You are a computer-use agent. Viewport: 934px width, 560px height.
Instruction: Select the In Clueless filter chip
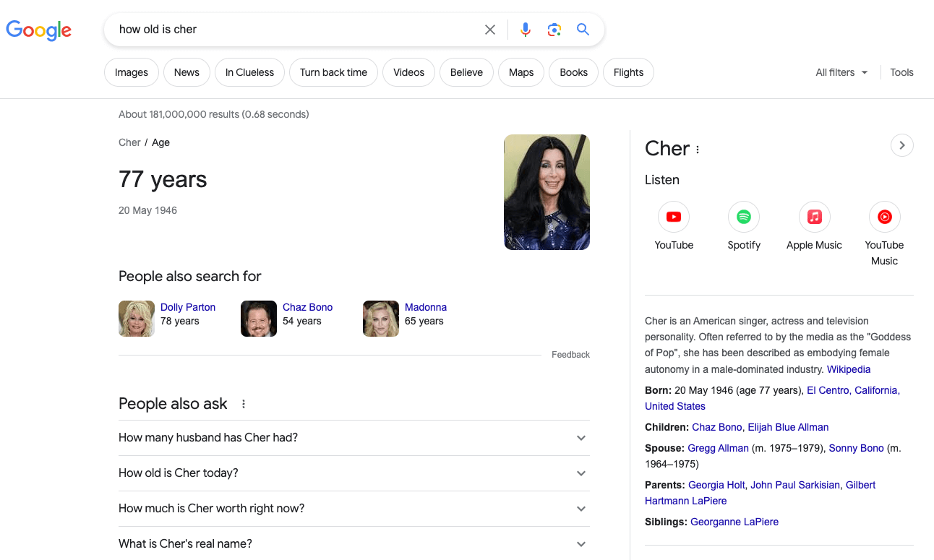pos(249,72)
